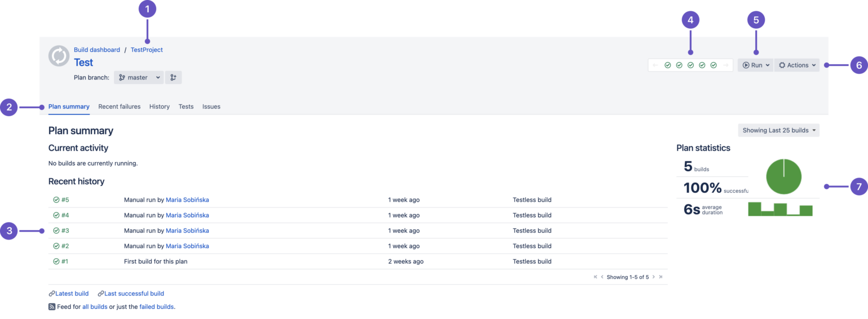Click the RSS feed icon

pyautogui.click(x=52, y=307)
